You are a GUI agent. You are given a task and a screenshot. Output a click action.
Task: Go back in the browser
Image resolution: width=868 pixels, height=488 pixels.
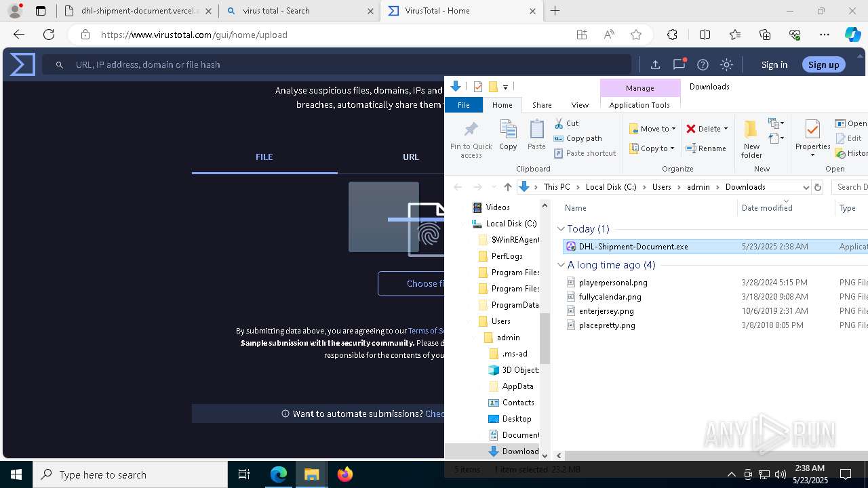tap(19, 35)
